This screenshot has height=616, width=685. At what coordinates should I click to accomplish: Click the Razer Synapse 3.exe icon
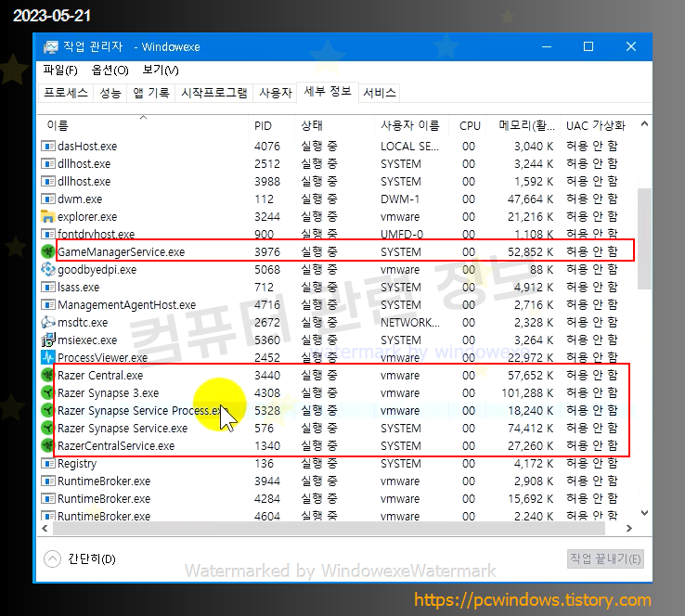pyautogui.click(x=47, y=393)
